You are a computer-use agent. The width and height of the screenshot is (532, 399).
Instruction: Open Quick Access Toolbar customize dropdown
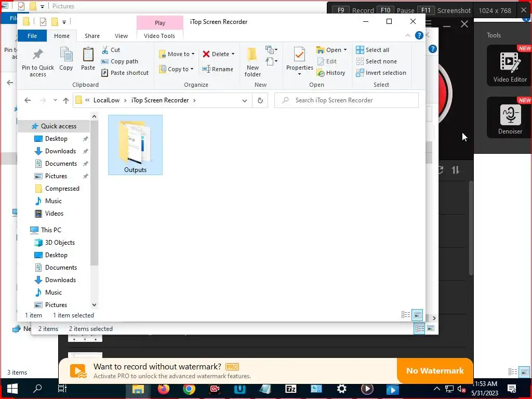(64, 22)
